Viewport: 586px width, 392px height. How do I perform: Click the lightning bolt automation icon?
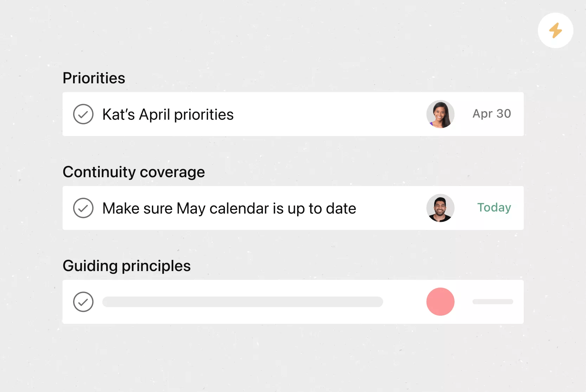pos(555,31)
